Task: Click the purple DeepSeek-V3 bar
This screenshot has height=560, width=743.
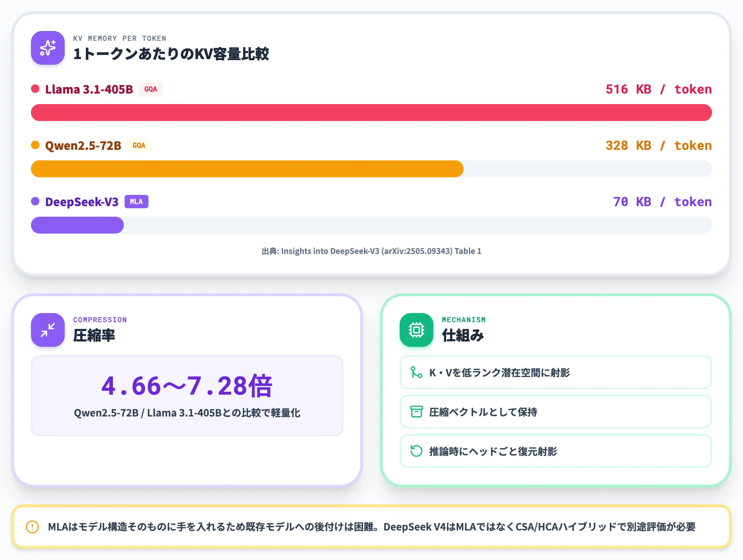Action: (77, 225)
